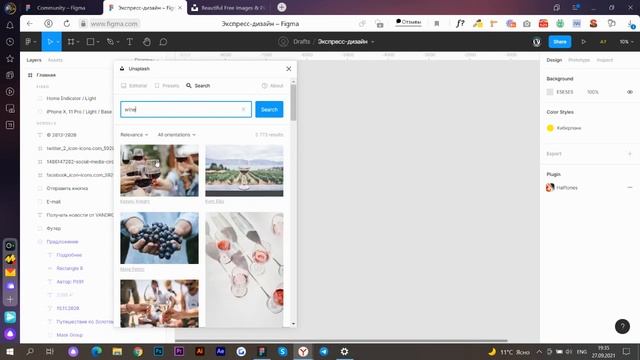Open new browser tab
The image size is (640, 360).
point(282,7)
